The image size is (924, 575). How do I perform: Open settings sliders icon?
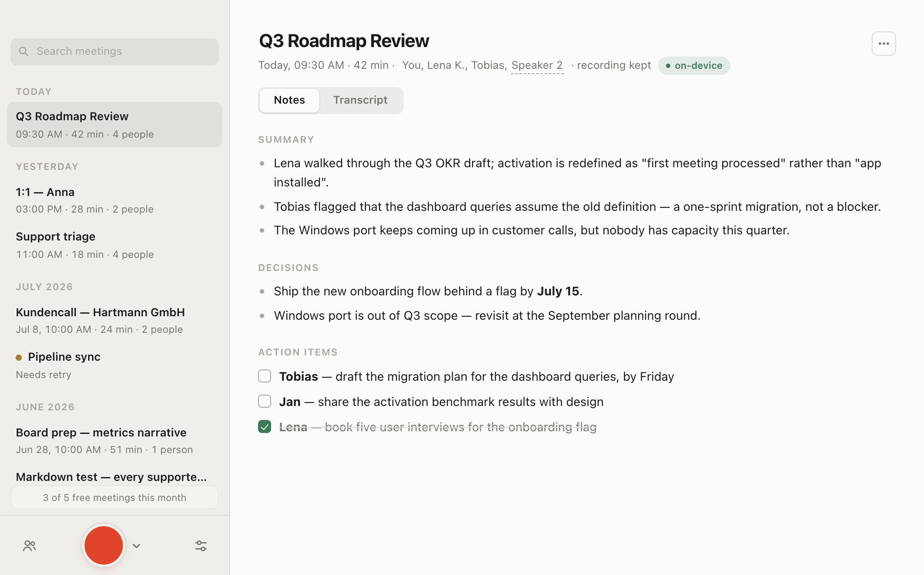coord(201,546)
